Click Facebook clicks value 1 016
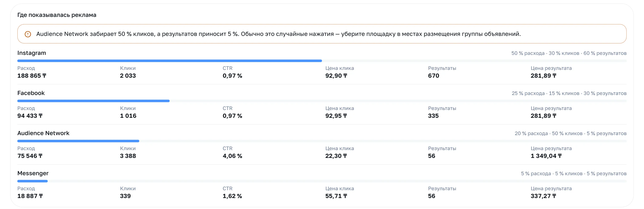The height and width of the screenshot is (209, 644). (x=128, y=116)
